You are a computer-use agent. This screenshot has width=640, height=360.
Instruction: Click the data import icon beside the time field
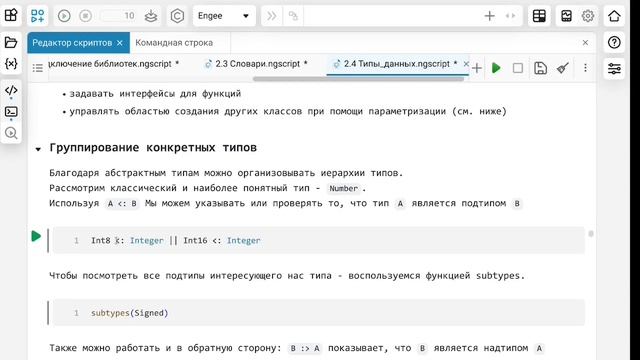pyautogui.click(x=151, y=16)
